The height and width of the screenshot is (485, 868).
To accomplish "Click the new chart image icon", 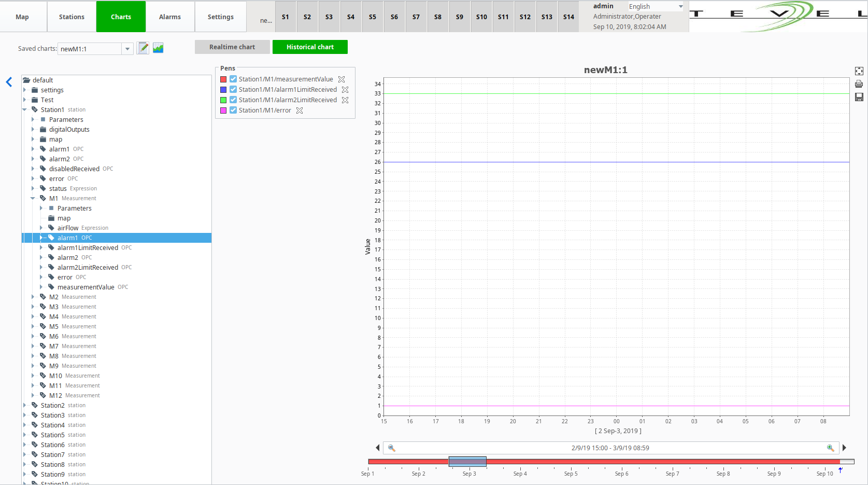I will click(x=158, y=48).
